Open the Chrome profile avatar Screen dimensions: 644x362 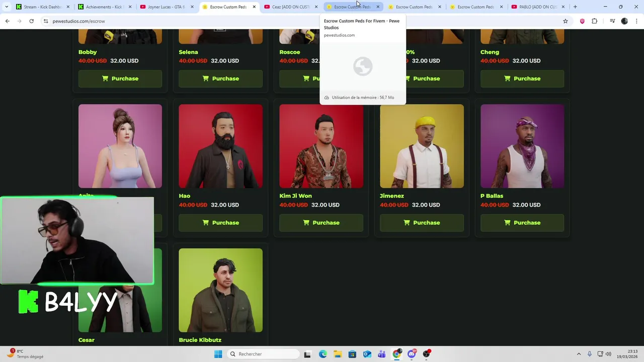(624, 21)
